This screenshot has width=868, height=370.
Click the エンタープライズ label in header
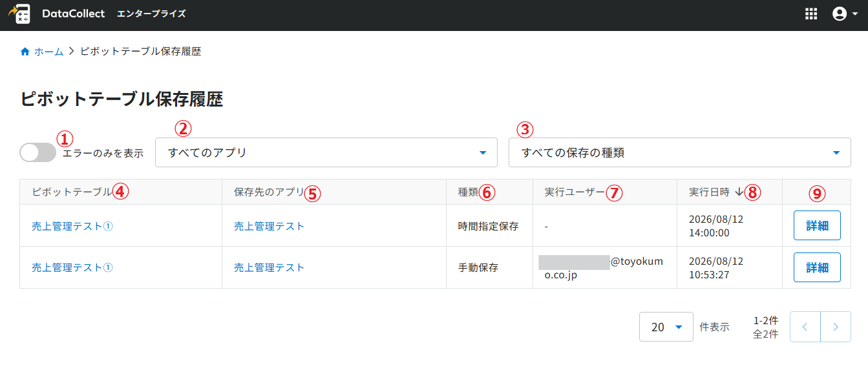coord(151,14)
